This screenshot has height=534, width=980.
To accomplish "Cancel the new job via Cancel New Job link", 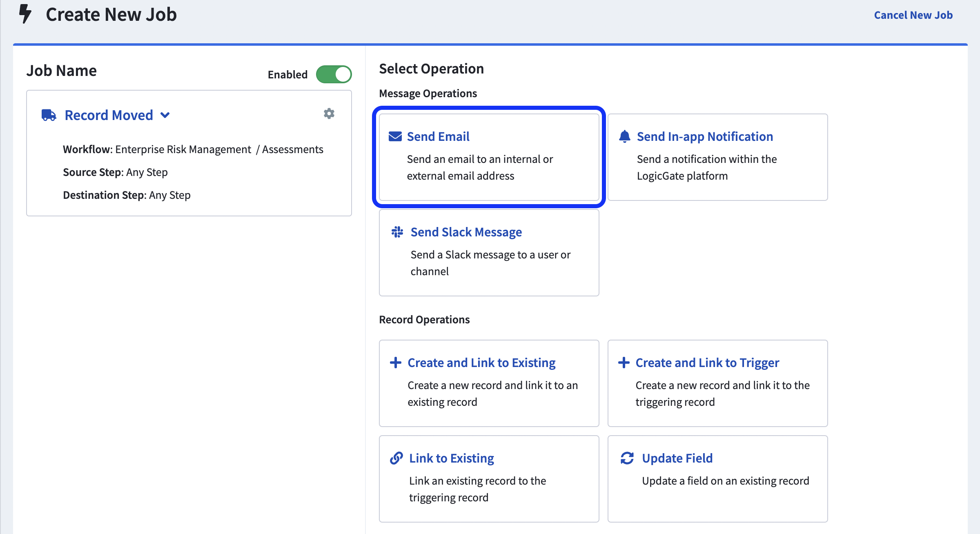I will pos(913,15).
